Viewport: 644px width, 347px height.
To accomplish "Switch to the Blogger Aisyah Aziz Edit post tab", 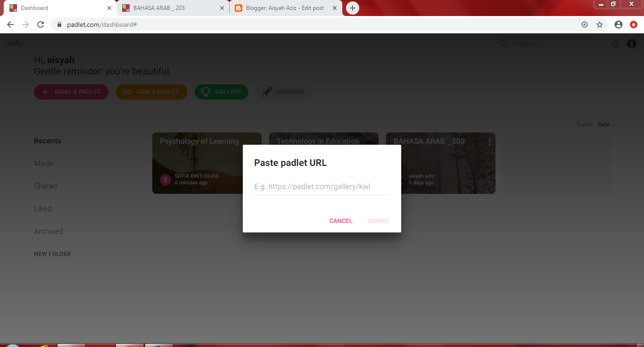I will coord(286,8).
